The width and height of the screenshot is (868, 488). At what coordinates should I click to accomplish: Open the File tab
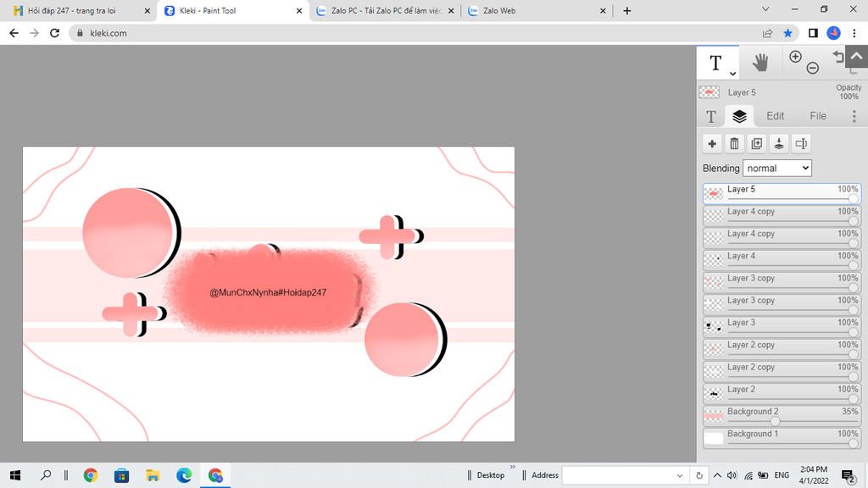click(x=818, y=116)
